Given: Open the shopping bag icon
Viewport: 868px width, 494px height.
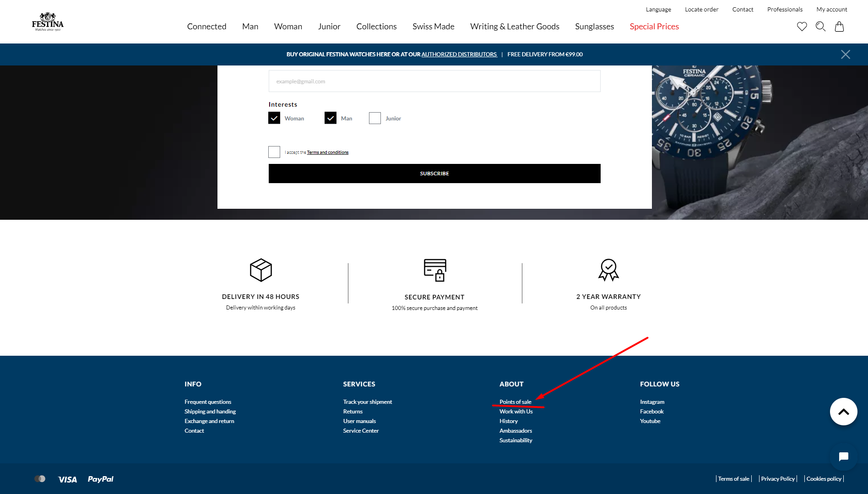Looking at the screenshot, I should click(x=839, y=27).
